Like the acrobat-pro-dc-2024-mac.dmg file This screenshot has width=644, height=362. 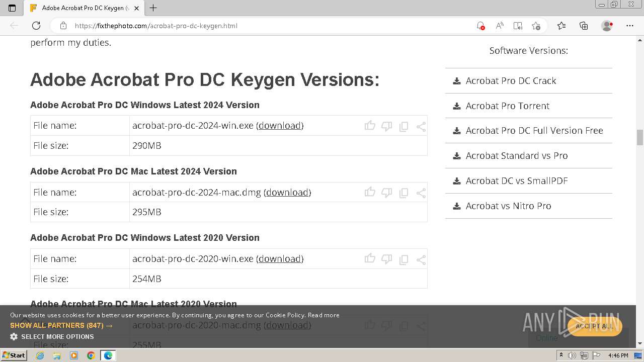370,192
